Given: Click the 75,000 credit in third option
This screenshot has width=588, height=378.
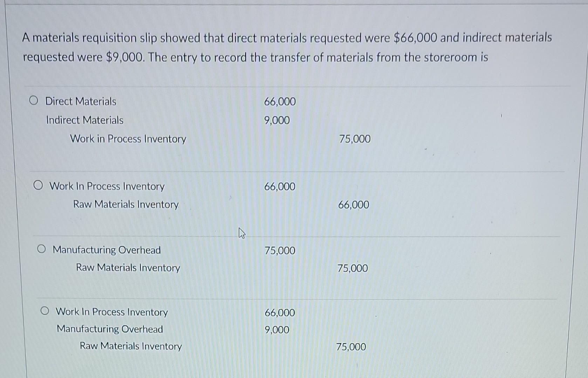Looking at the screenshot, I should click(x=353, y=268).
